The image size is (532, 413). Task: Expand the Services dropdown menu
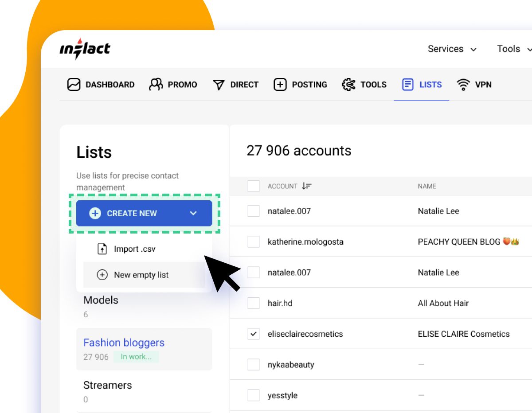[x=452, y=49]
